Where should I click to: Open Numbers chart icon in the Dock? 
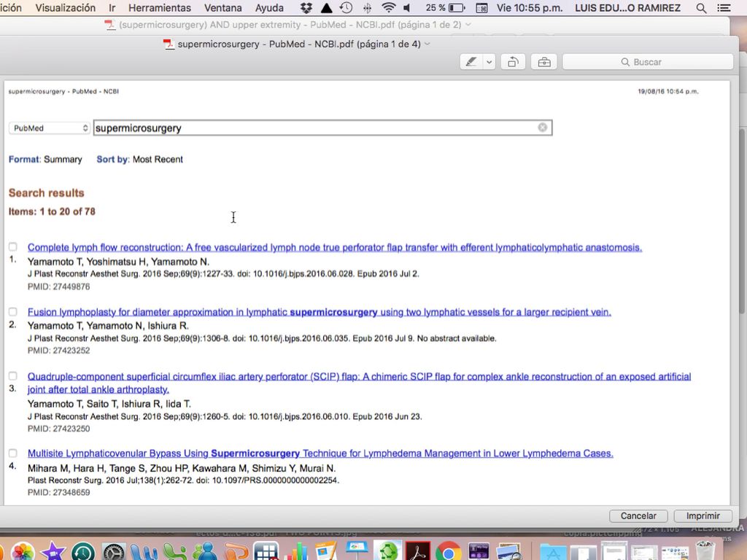pos(296,551)
